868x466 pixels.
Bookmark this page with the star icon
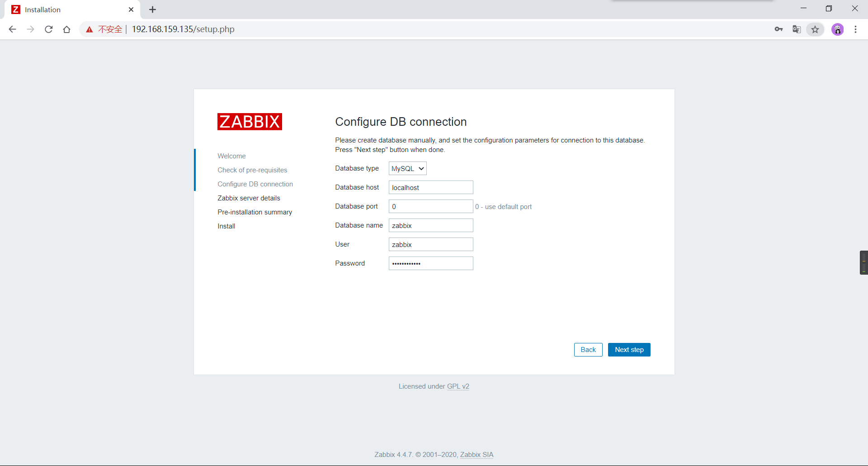point(815,29)
